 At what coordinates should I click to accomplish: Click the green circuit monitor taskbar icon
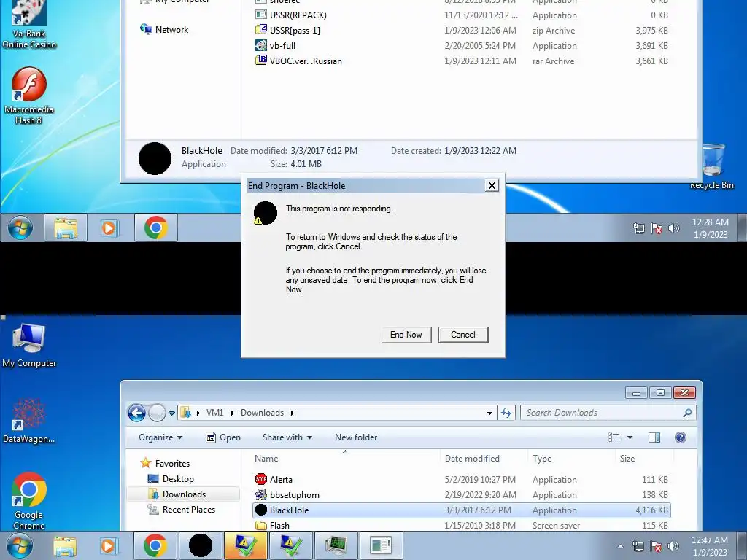(x=336, y=545)
